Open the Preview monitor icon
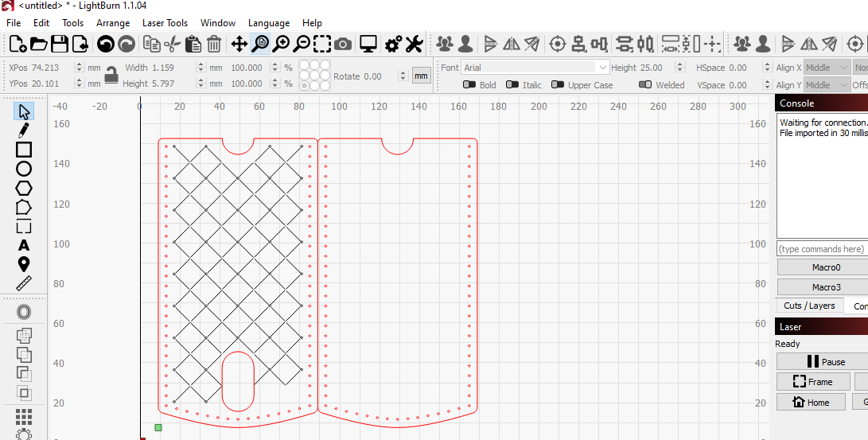The width and height of the screenshot is (868, 440). coord(368,44)
